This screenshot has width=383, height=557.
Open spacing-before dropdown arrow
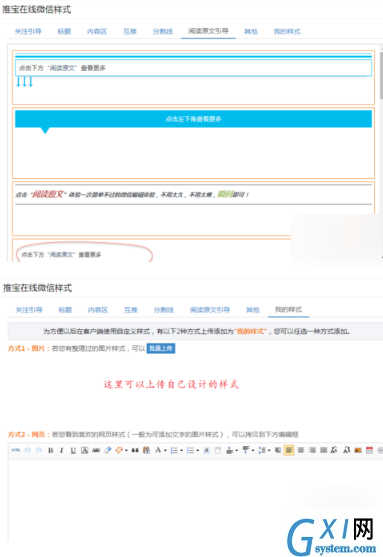237,450
